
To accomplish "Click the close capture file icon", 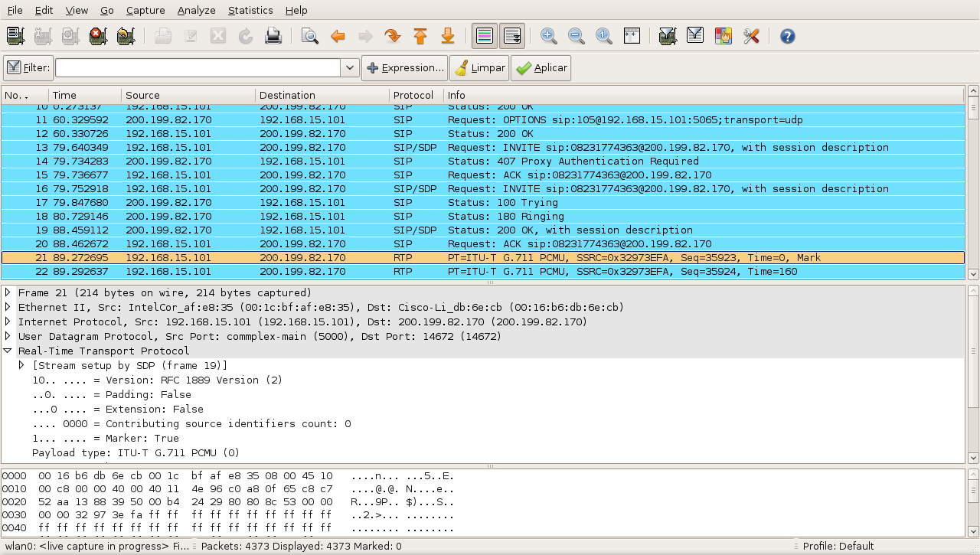I will (x=218, y=36).
